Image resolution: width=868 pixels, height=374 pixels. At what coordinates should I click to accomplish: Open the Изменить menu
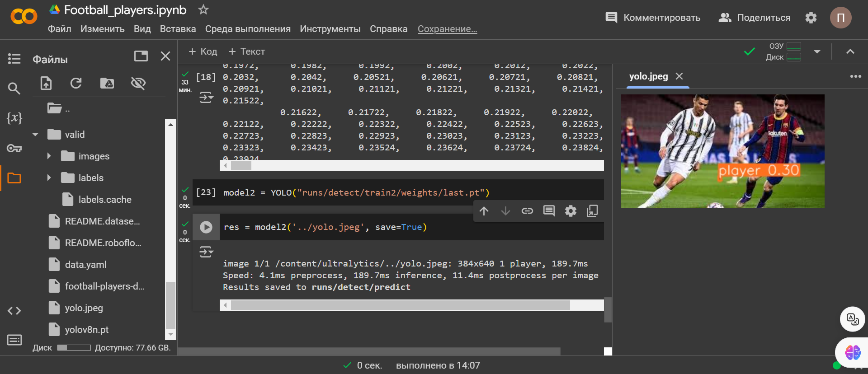(103, 29)
